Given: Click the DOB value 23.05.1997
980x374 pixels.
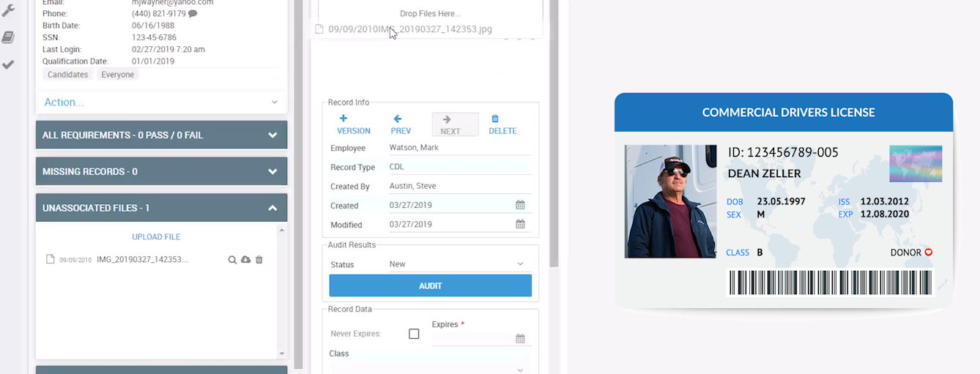Looking at the screenshot, I should click(782, 201).
